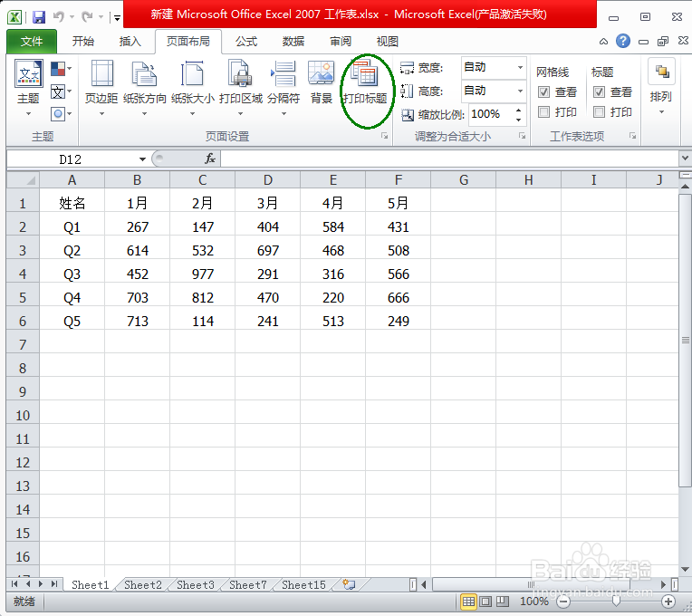Switch to Home (开始) tab
The width and height of the screenshot is (692, 616).
pos(83,42)
